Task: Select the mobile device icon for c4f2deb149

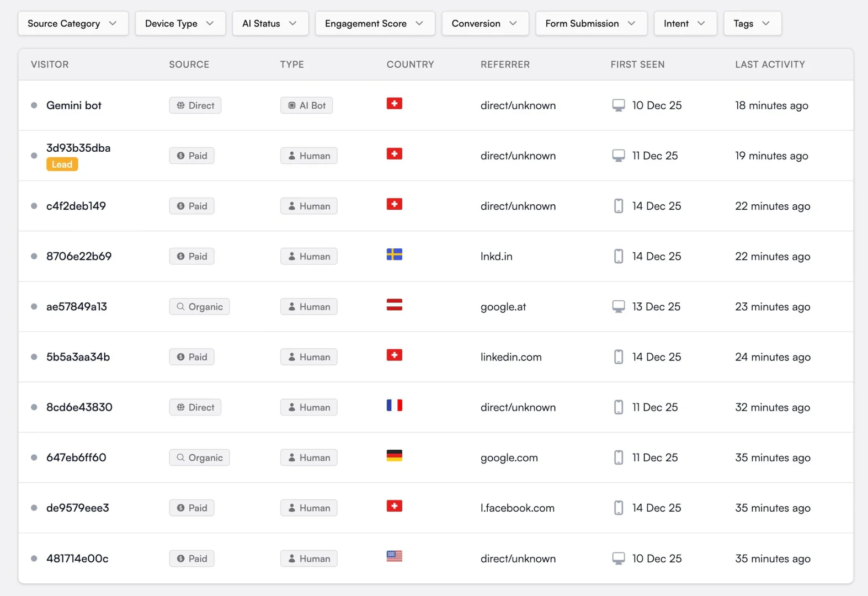Action: pos(618,205)
